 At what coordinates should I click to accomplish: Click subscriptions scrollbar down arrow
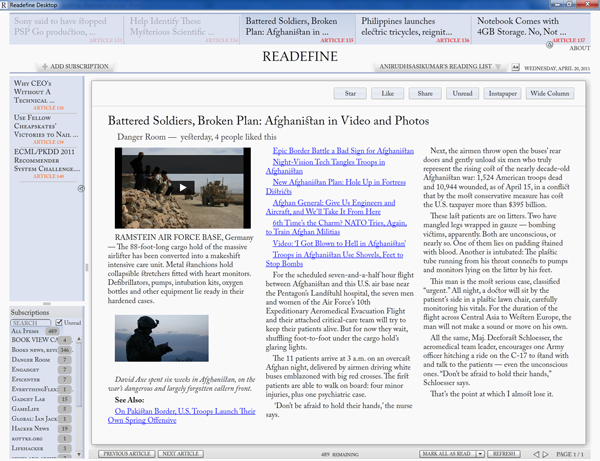[79, 454]
